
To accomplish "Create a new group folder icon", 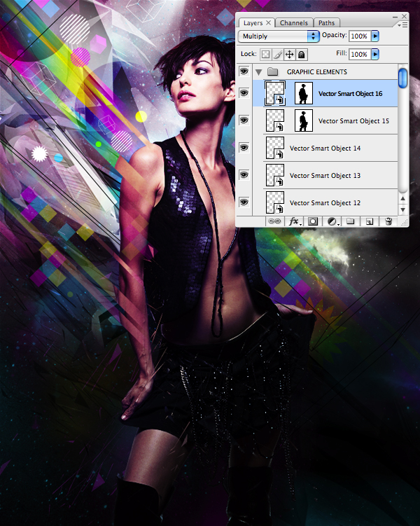I will [350, 221].
